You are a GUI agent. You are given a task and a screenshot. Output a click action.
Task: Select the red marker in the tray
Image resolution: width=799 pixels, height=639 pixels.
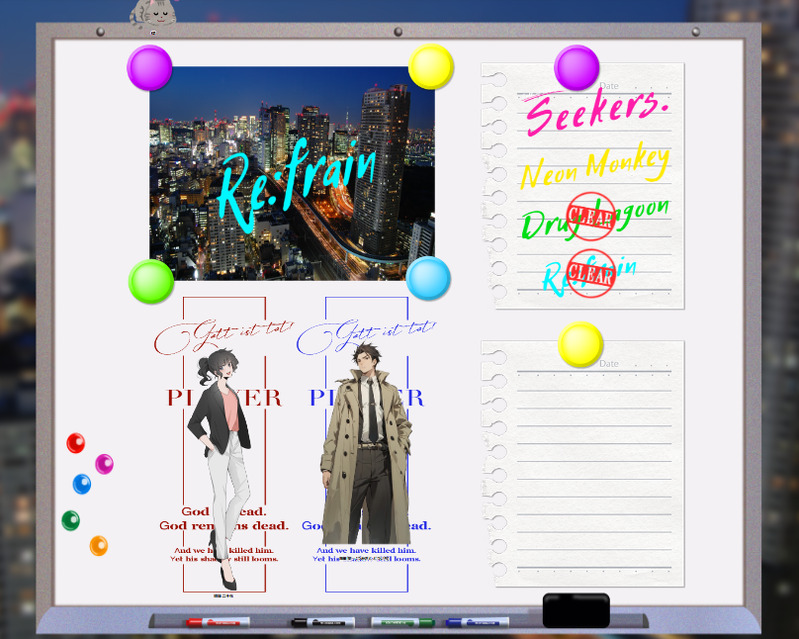tap(218, 622)
